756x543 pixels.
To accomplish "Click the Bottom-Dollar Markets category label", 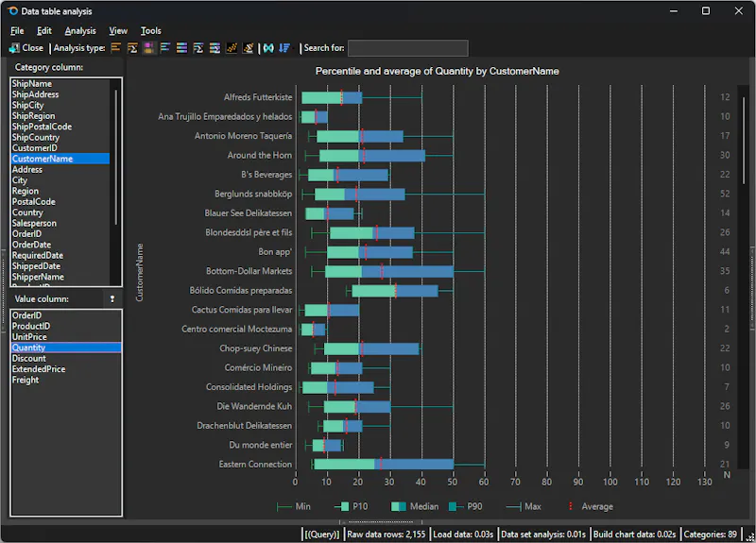I will coord(249,271).
